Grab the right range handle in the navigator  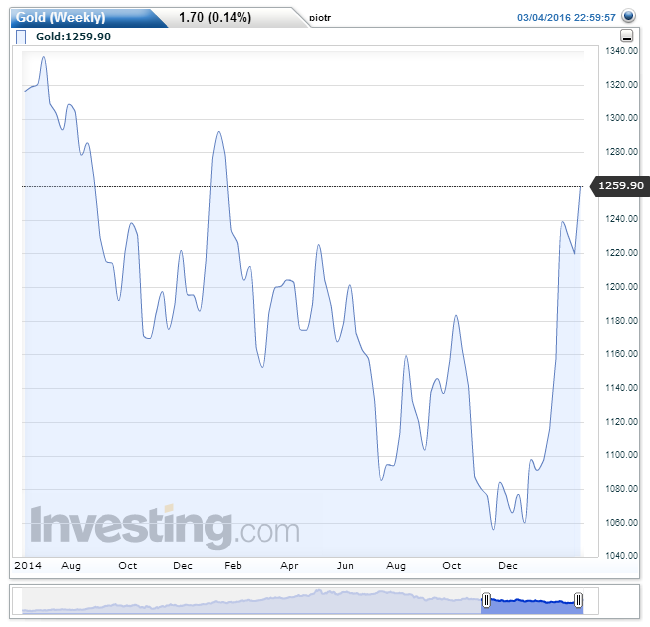click(x=578, y=600)
